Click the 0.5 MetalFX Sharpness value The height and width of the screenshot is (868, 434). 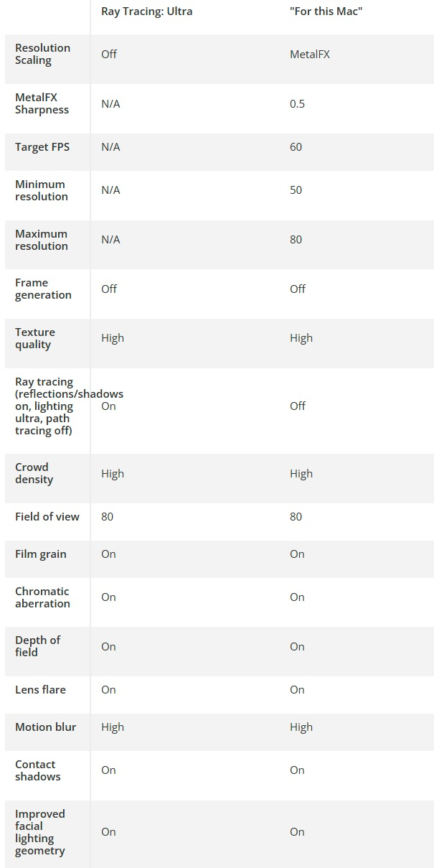click(x=297, y=103)
